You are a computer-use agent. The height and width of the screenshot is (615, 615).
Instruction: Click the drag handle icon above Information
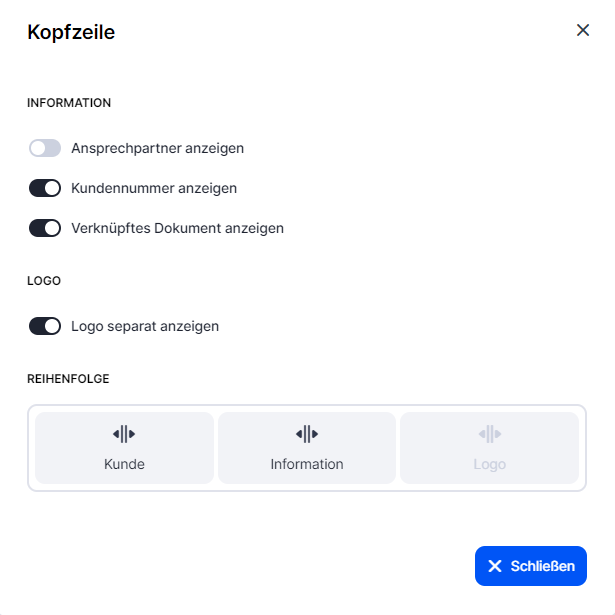point(307,434)
